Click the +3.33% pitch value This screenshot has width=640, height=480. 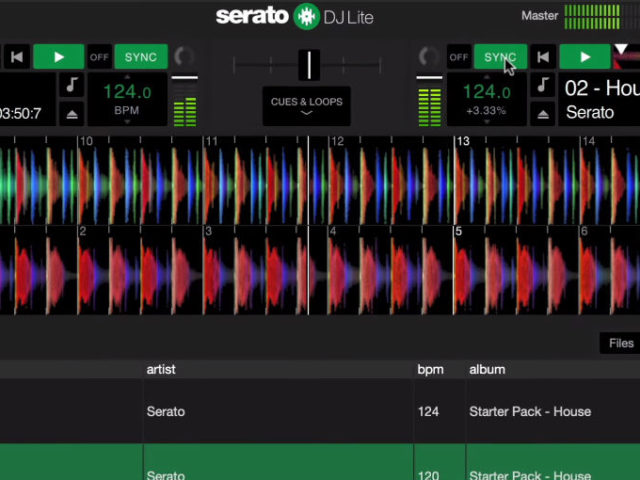tap(486, 111)
